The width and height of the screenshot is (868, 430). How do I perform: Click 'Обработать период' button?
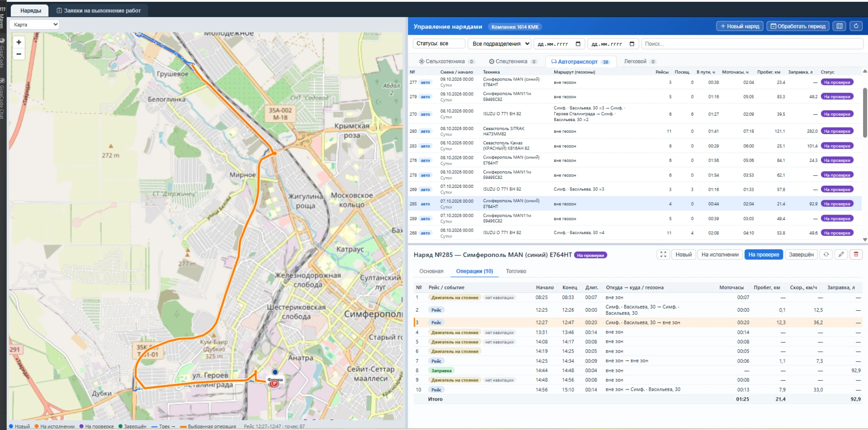tap(798, 26)
